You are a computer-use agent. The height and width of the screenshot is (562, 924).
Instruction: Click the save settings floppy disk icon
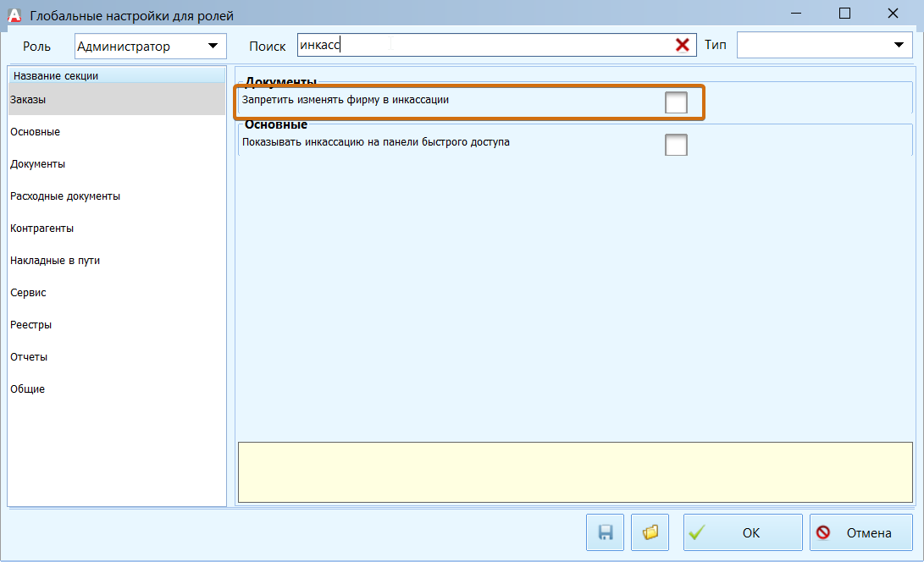click(x=605, y=532)
